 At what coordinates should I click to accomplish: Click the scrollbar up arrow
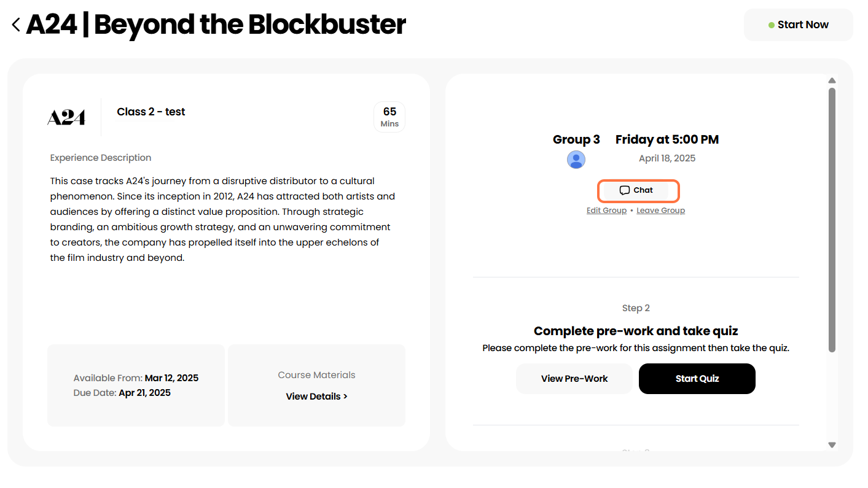coord(832,80)
